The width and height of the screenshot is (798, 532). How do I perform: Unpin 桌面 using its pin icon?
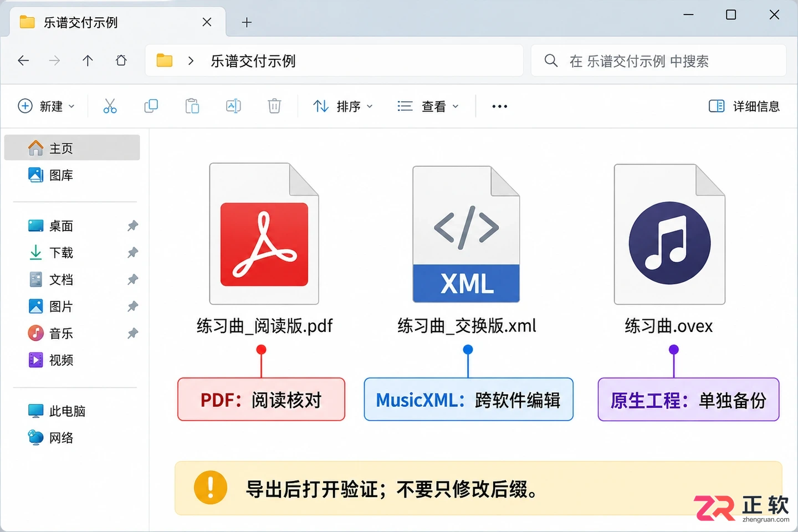coord(132,226)
